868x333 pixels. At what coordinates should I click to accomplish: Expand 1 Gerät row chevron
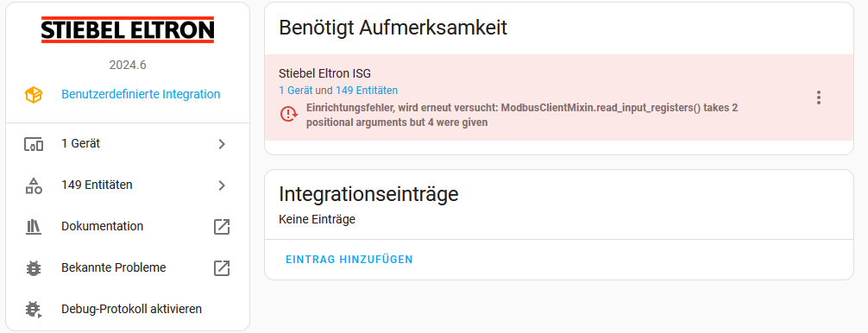(x=222, y=144)
